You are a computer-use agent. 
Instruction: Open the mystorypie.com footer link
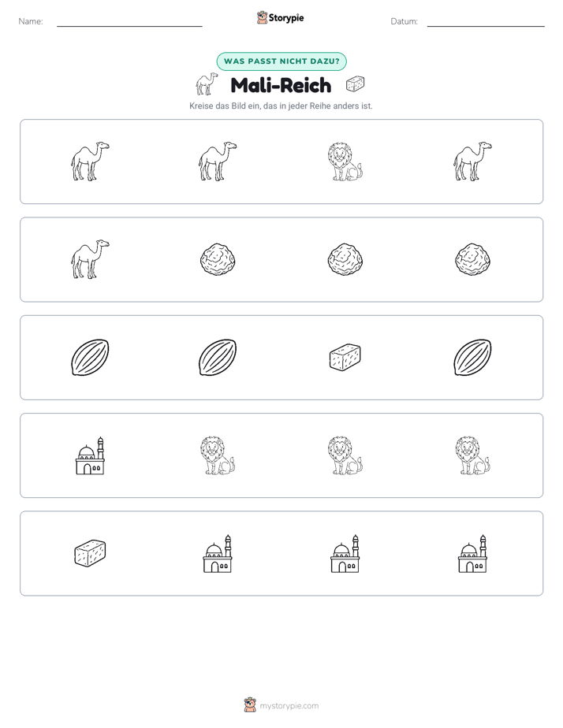point(281,705)
